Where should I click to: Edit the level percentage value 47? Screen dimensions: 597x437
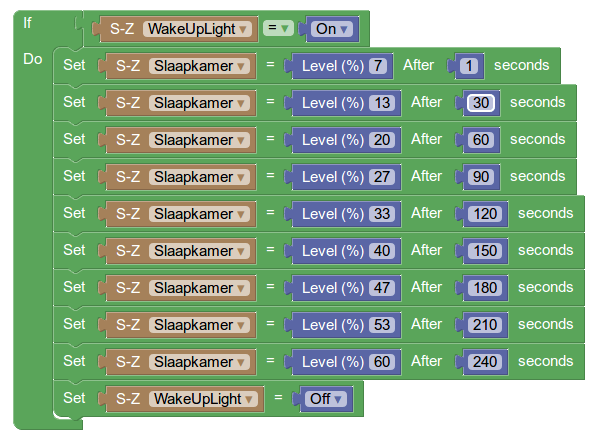pos(382,288)
